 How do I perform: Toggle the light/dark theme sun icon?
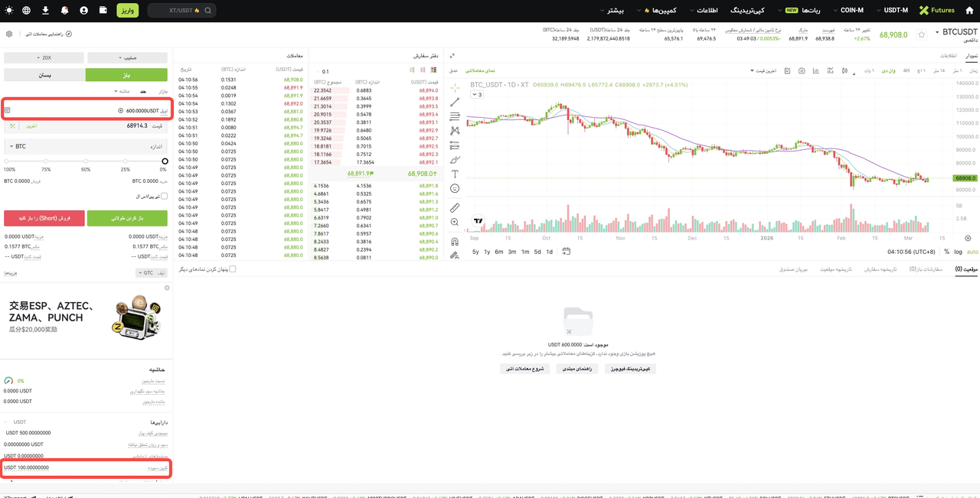(8, 11)
